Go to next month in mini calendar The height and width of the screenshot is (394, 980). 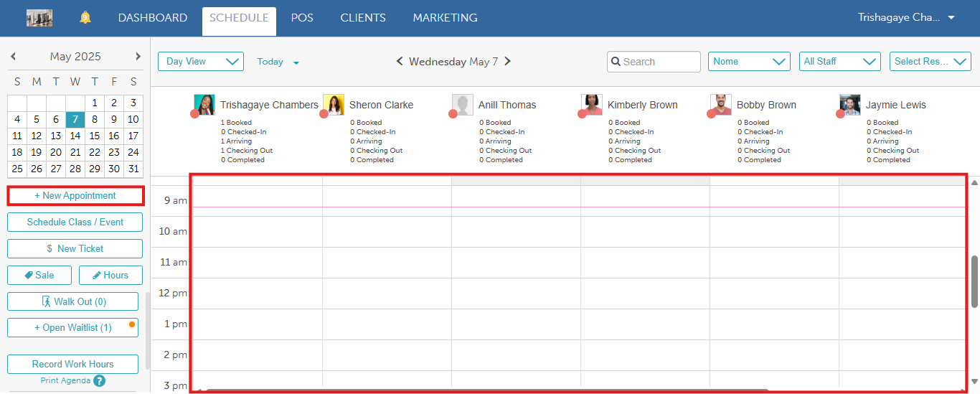(x=138, y=57)
